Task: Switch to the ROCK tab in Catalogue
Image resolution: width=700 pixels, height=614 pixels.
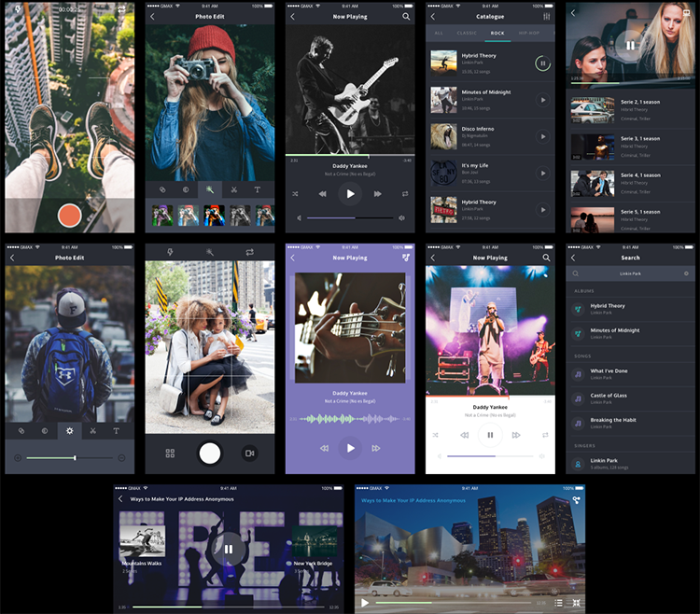Action: pyautogui.click(x=497, y=34)
